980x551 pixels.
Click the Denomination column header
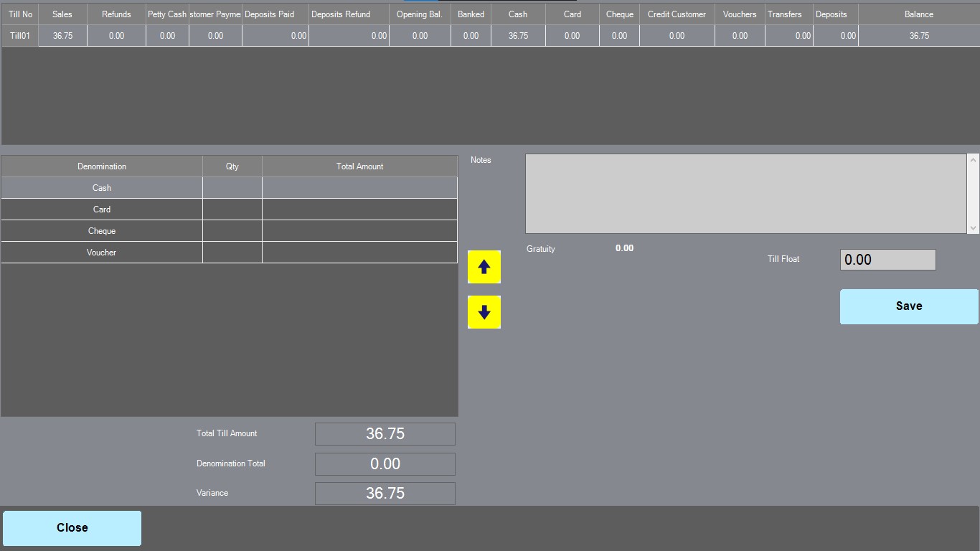pyautogui.click(x=102, y=166)
